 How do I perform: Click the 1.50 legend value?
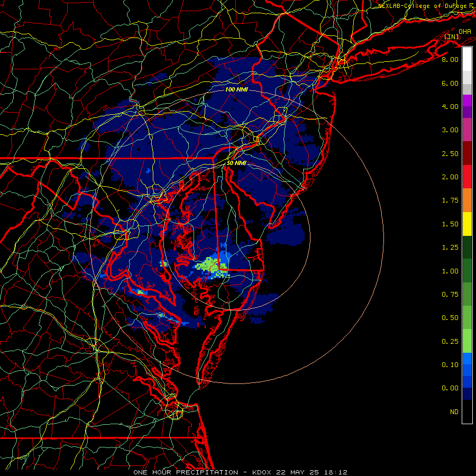pos(450,224)
